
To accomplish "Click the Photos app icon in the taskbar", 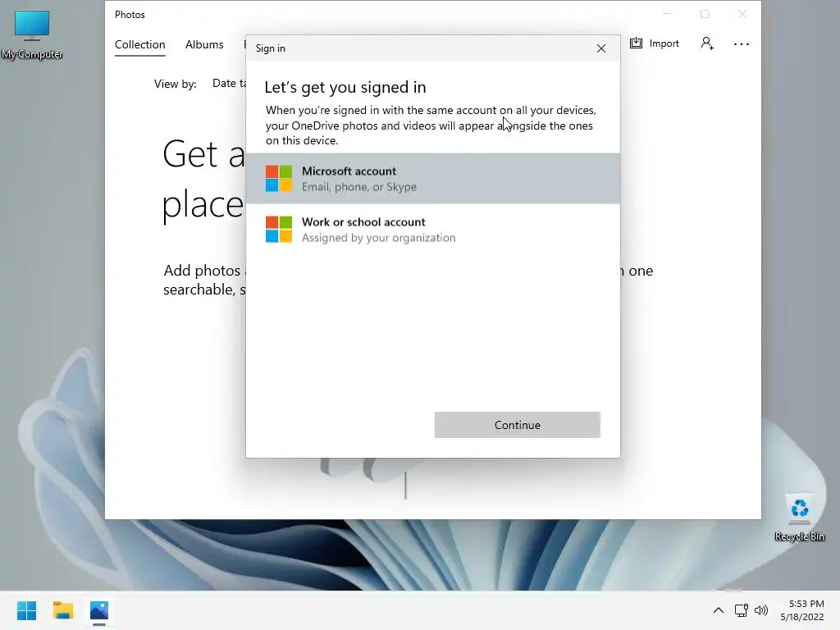I will (99, 610).
